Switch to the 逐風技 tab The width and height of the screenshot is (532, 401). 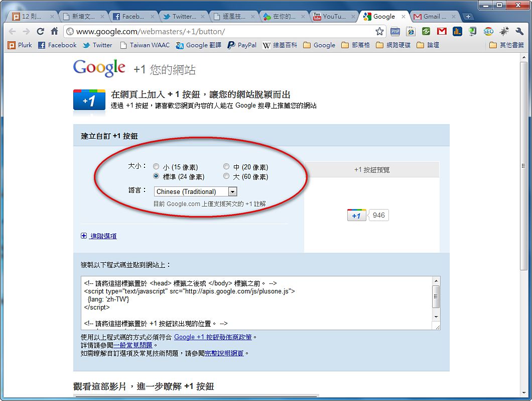[234, 16]
